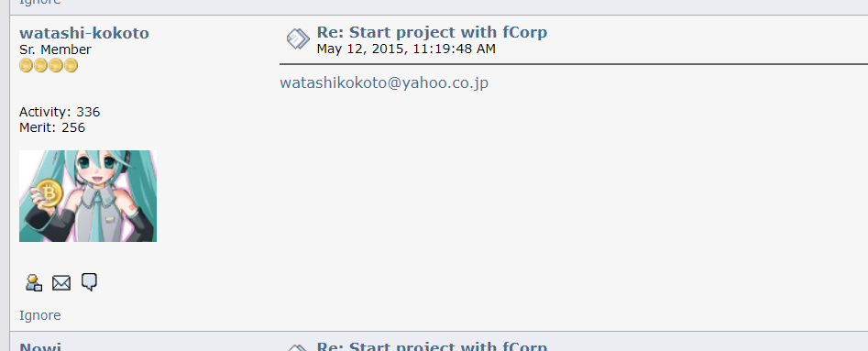Screen dimensions: 868x351
Task: Click the first gold coin rank icon
Action: [26, 66]
